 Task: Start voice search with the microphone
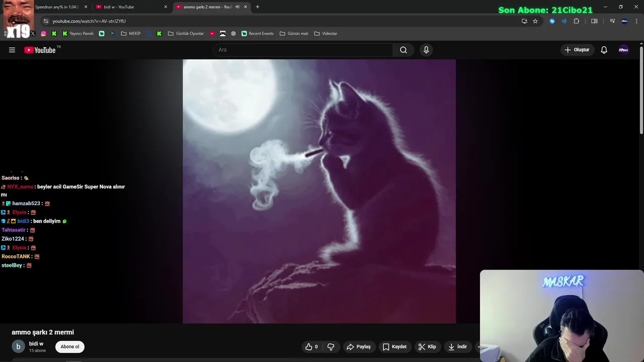click(x=426, y=50)
